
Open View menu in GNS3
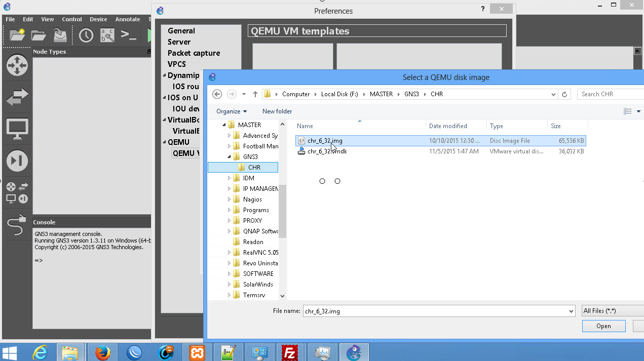tap(48, 19)
